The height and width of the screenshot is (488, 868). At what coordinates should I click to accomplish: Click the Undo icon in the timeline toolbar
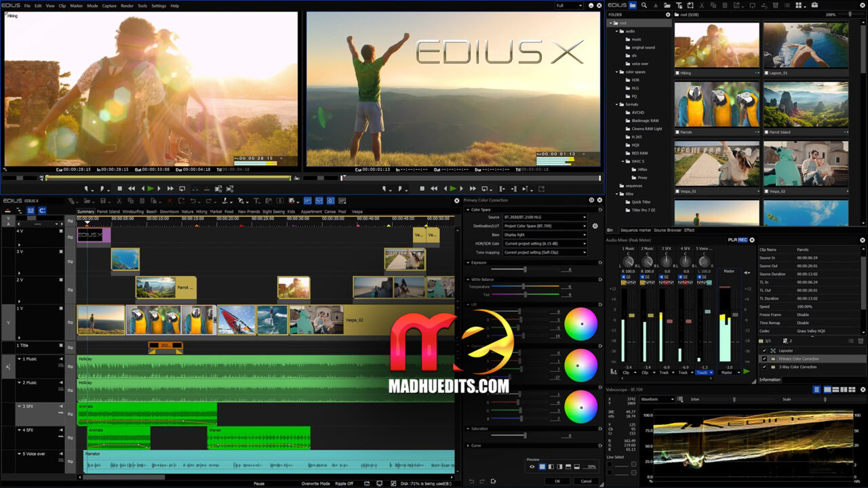[192, 201]
